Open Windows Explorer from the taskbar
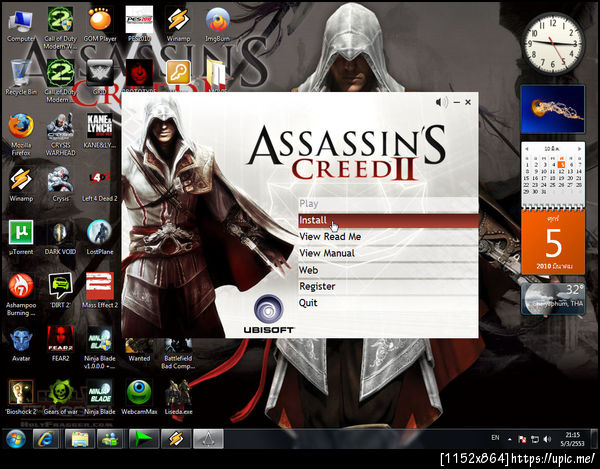This screenshot has width=600, height=469. pos(80,439)
